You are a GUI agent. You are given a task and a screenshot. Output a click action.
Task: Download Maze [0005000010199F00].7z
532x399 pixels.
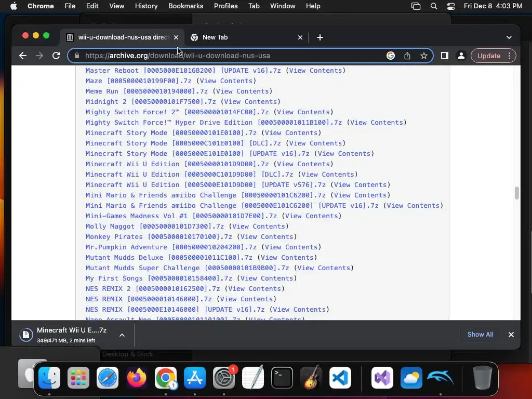[138, 81]
